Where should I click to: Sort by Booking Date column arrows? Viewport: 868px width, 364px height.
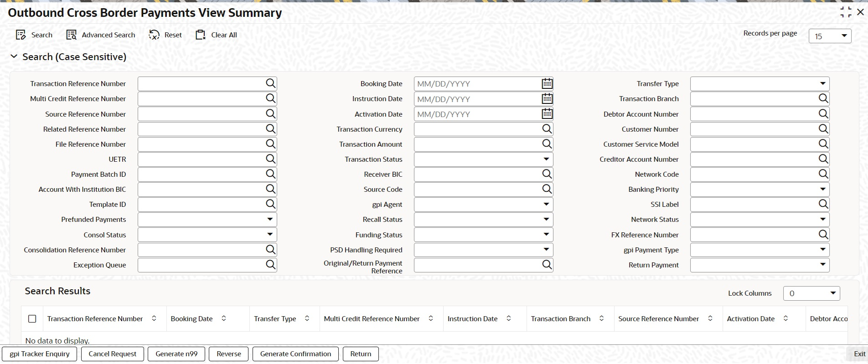pos(224,318)
